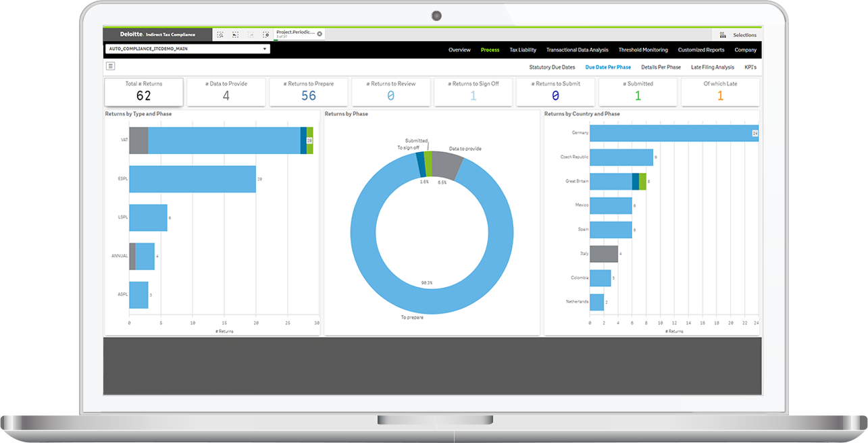The height and width of the screenshot is (443, 868).
Task: Open Customized Reports
Action: (701, 50)
